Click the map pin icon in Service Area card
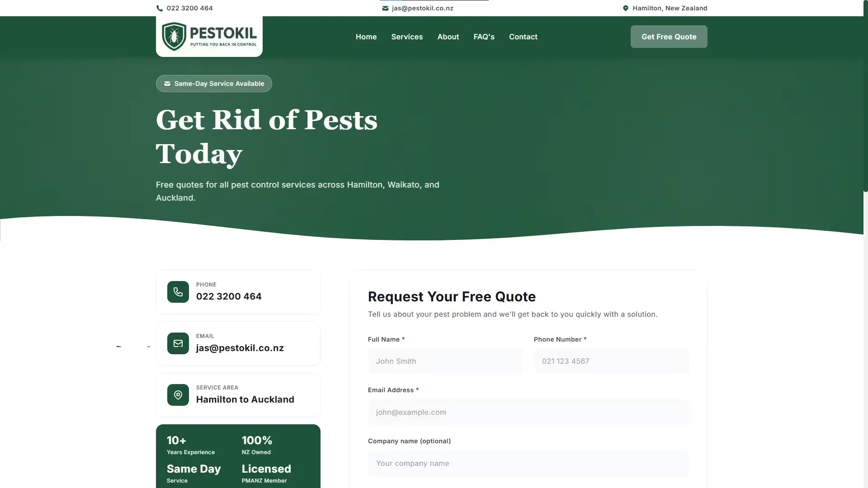The image size is (868, 488). 178,395
